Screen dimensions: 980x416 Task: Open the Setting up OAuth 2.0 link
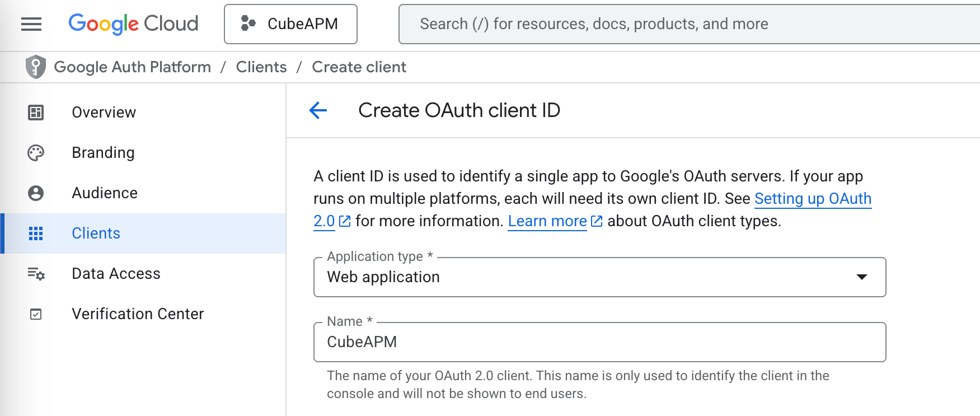coord(813,199)
